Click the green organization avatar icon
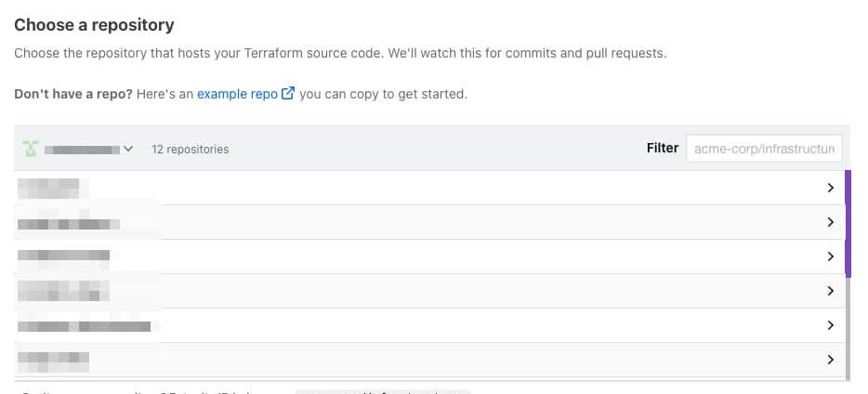This screenshot has height=394, width=868. coord(32,149)
